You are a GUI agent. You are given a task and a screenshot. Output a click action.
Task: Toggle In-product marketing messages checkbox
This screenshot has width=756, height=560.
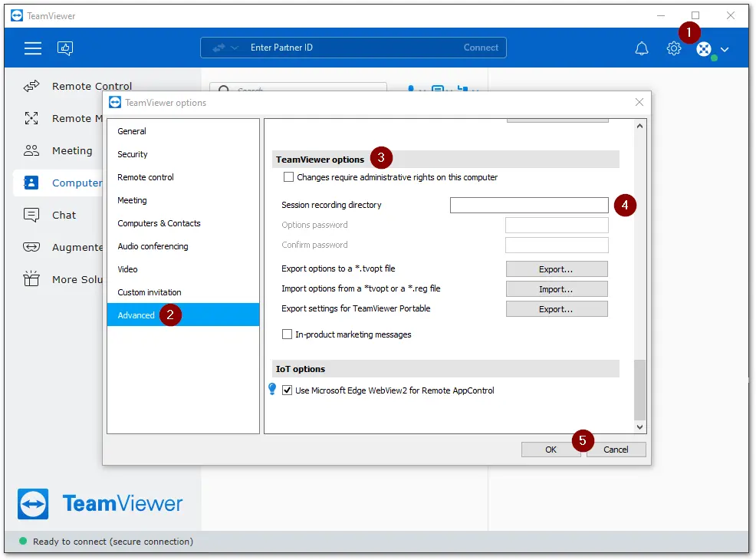[x=287, y=334]
